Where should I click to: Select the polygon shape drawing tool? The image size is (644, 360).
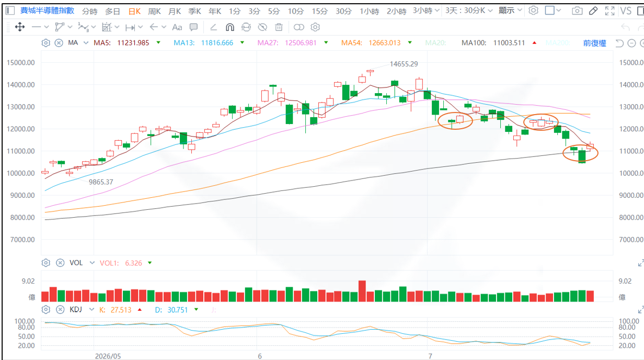pos(59,27)
